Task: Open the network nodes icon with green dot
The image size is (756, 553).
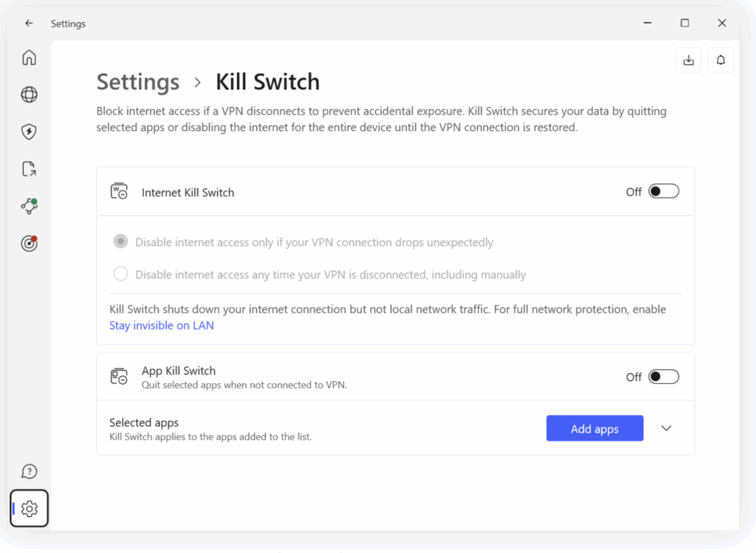Action: pyautogui.click(x=29, y=206)
